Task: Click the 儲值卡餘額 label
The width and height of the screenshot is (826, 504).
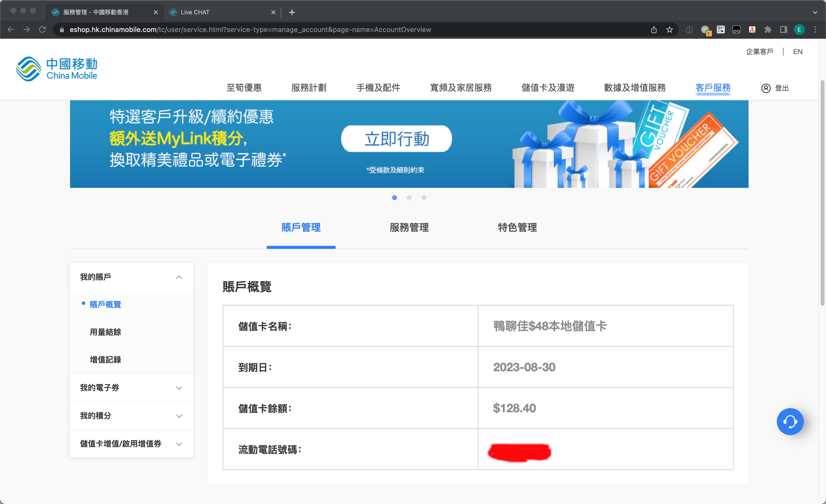Action: (265, 408)
